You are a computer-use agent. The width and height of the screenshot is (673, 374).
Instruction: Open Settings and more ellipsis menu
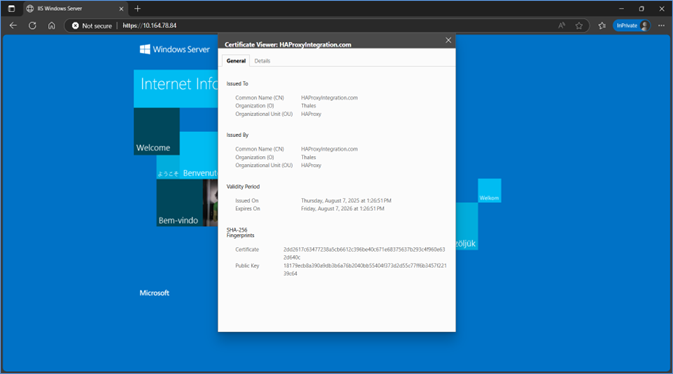coord(661,26)
